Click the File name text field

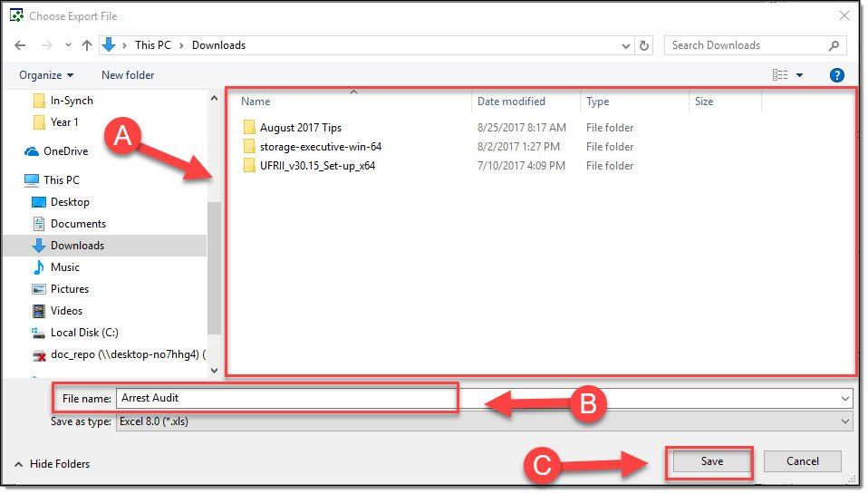[x=285, y=398]
